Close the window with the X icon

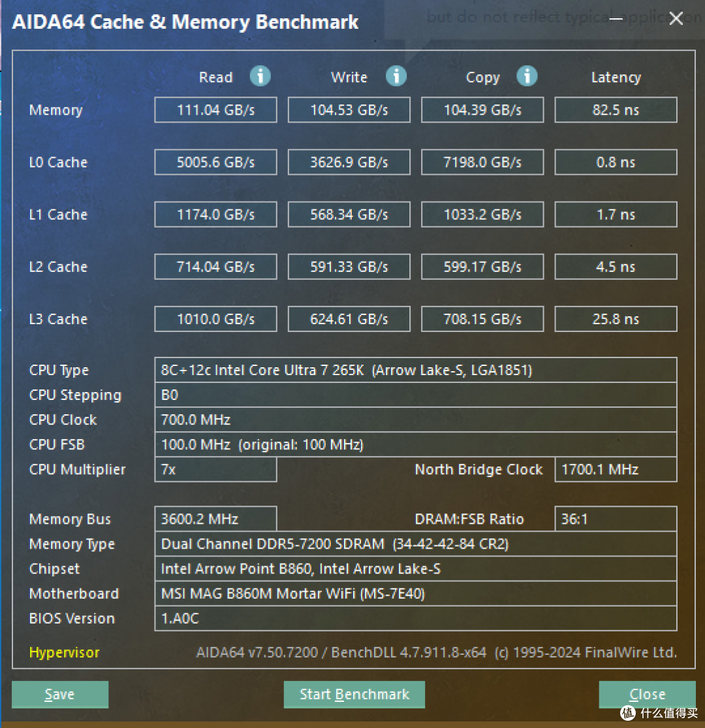[x=676, y=18]
